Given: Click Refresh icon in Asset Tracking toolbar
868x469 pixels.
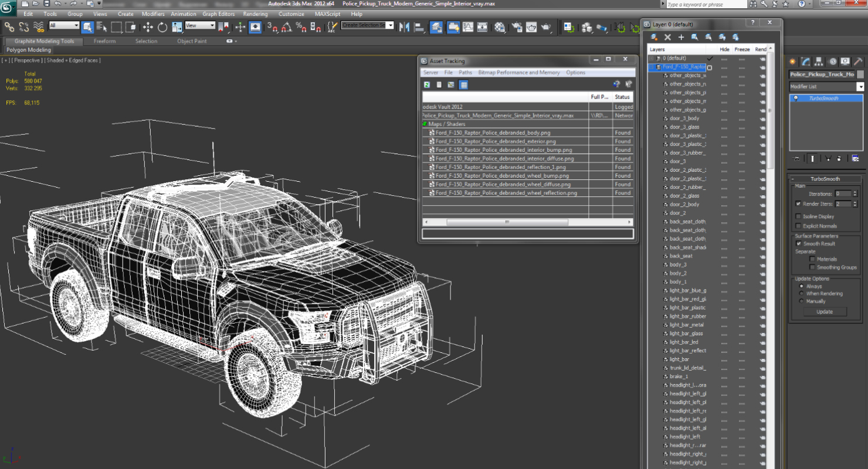Looking at the screenshot, I should tap(427, 85).
